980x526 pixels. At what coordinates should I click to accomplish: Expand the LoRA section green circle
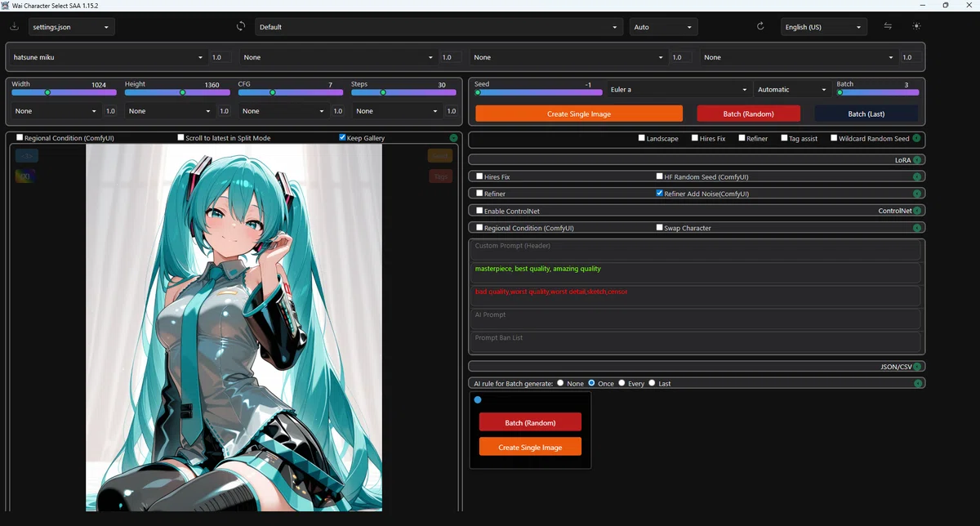(x=917, y=160)
